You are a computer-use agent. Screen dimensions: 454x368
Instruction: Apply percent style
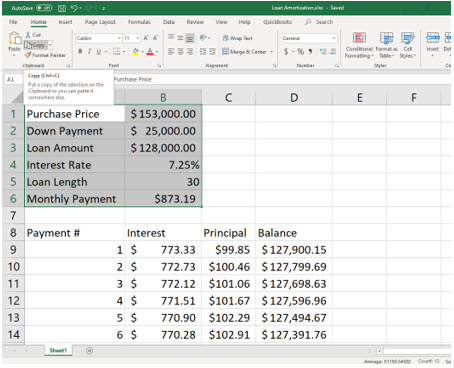[x=301, y=51]
